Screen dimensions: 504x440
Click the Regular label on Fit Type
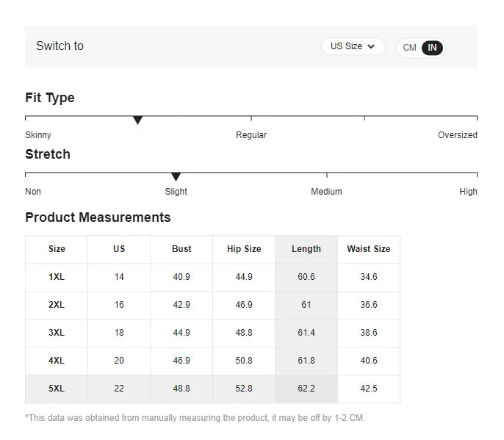point(251,135)
